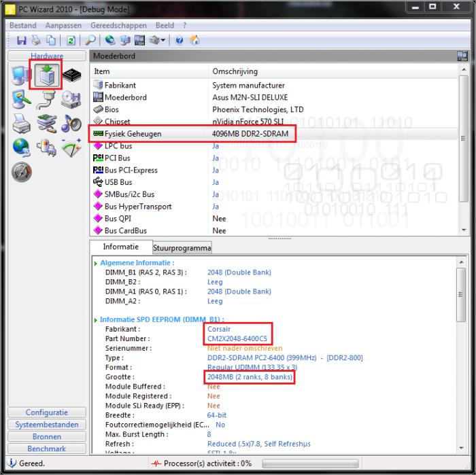Select the Mainboard icon with green arrow
Screen dimensions: 476x475
(x=46, y=75)
